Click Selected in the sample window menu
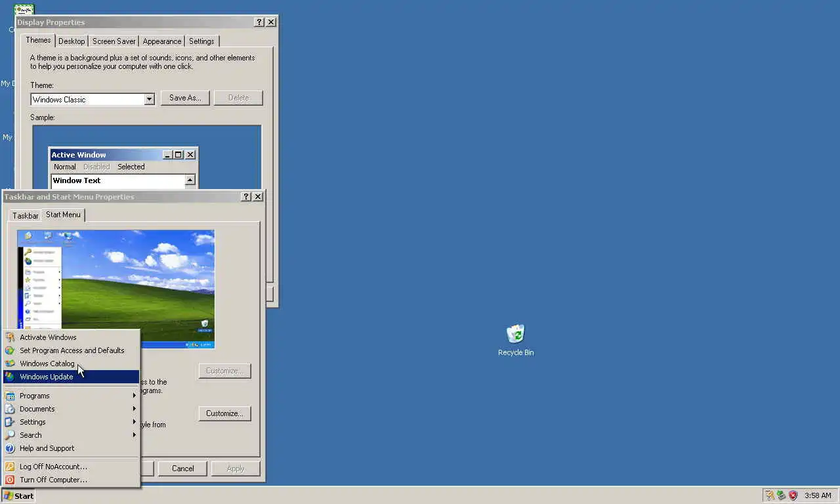This screenshot has width=840, height=504. click(x=131, y=167)
